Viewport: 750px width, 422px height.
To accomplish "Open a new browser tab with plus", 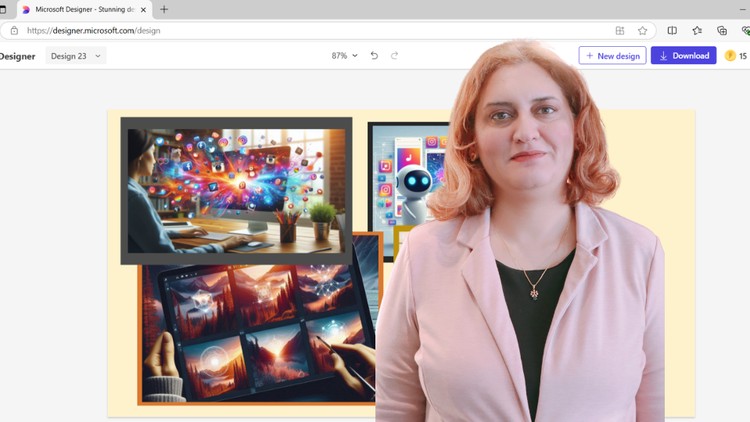I will coord(164,9).
